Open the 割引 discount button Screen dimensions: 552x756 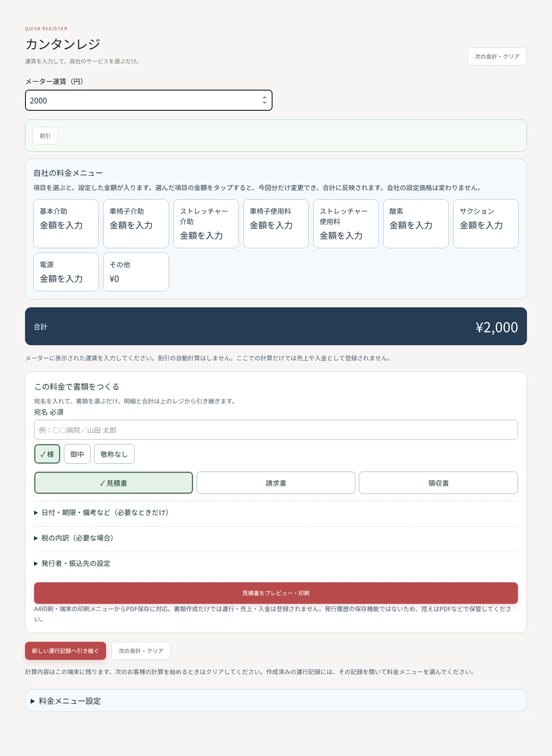click(45, 136)
